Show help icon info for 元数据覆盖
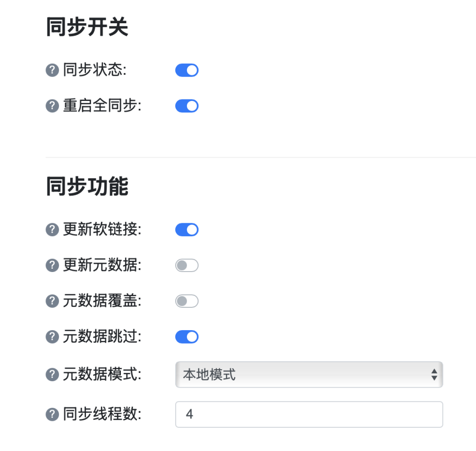Screen dimensions: 476x451 pyautogui.click(x=52, y=301)
